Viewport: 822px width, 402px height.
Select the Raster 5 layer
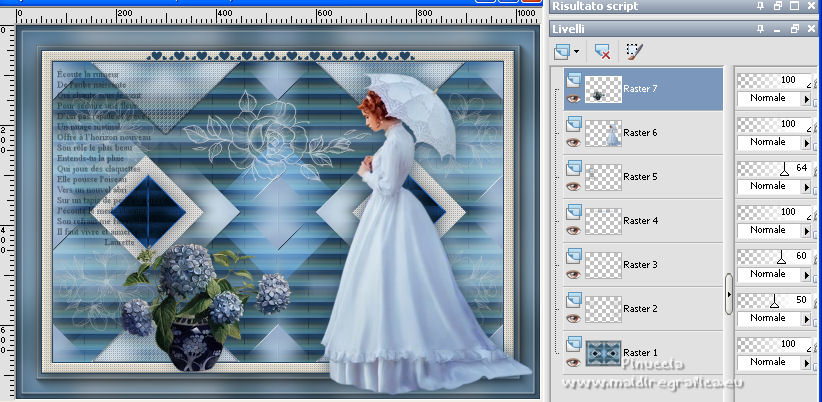(640, 177)
